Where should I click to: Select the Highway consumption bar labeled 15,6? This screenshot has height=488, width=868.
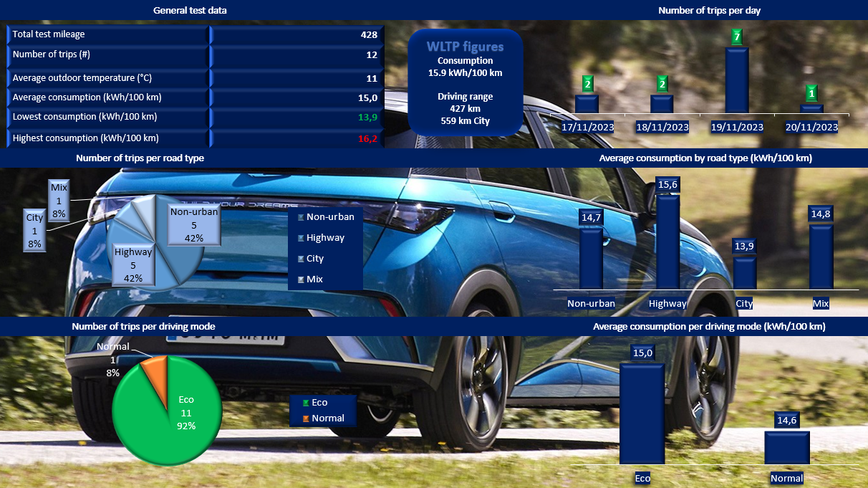(x=667, y=241)
